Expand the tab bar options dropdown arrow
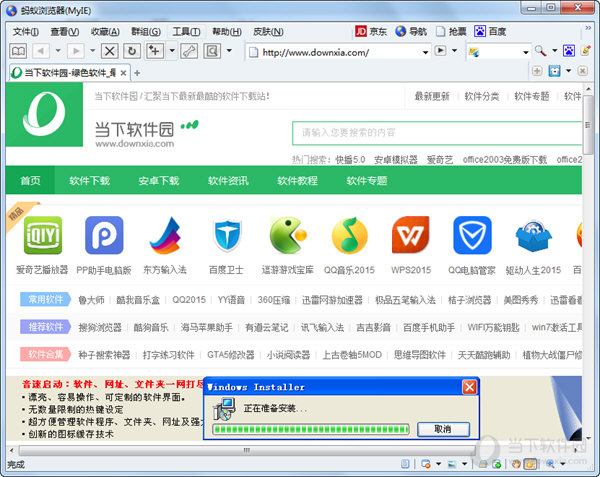Screen dimensions: 600x477 coord(568,71)
